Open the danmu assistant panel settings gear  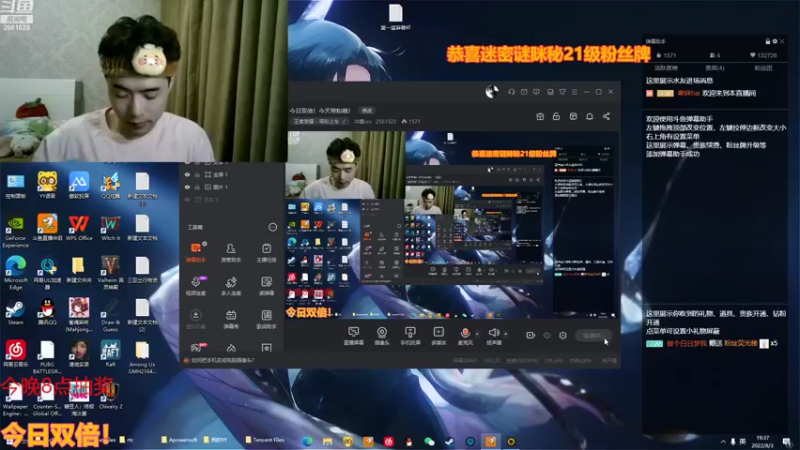click(774, 41)
